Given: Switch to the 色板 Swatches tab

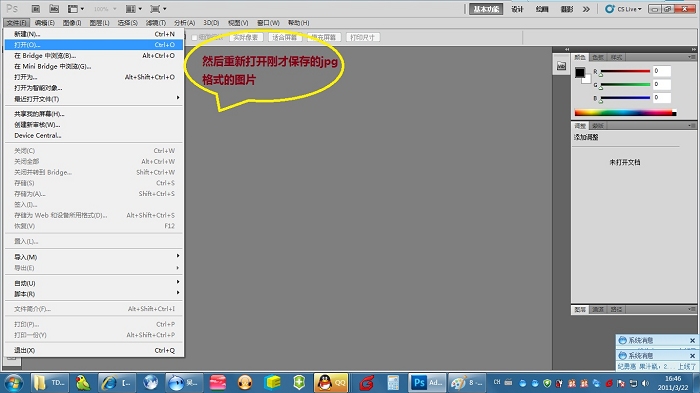Looking at the screenshot, I should tap(598, 57).
